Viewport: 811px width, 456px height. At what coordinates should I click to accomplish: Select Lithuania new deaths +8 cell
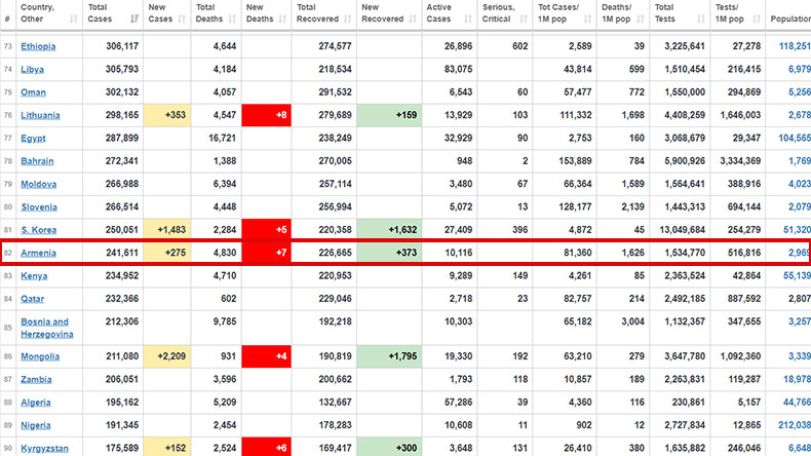266,115
